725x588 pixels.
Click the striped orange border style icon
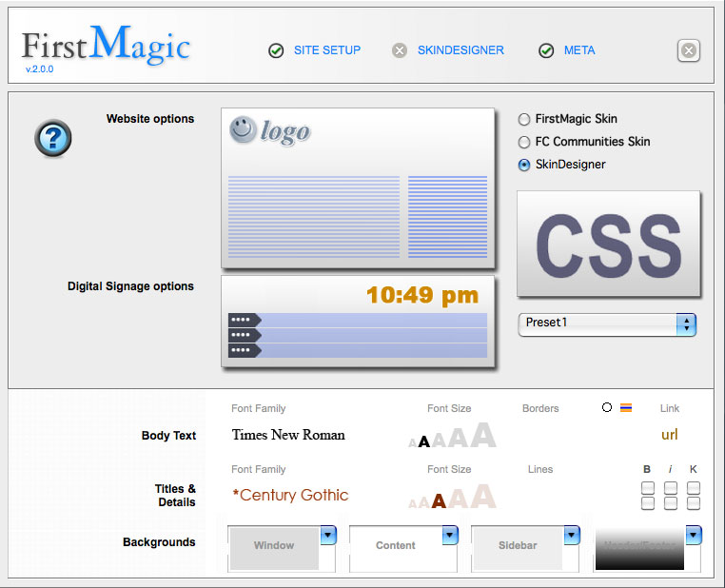(626, 408)
